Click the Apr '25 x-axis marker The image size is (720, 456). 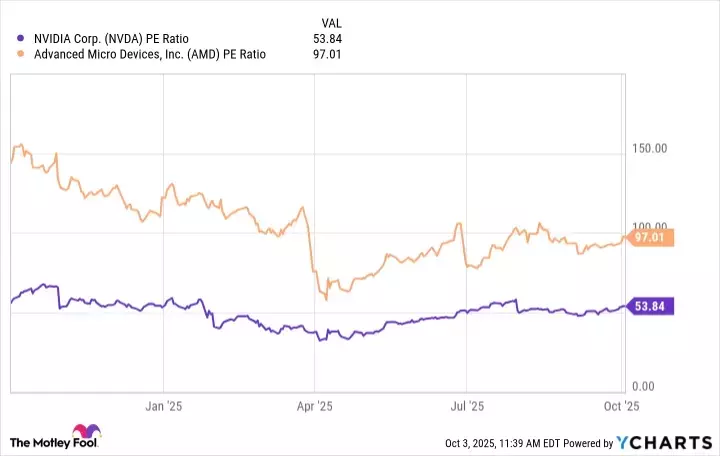(x=314, y=407)
